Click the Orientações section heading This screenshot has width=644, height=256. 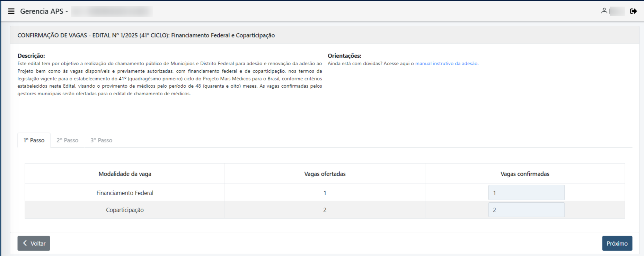click(344, 56)
